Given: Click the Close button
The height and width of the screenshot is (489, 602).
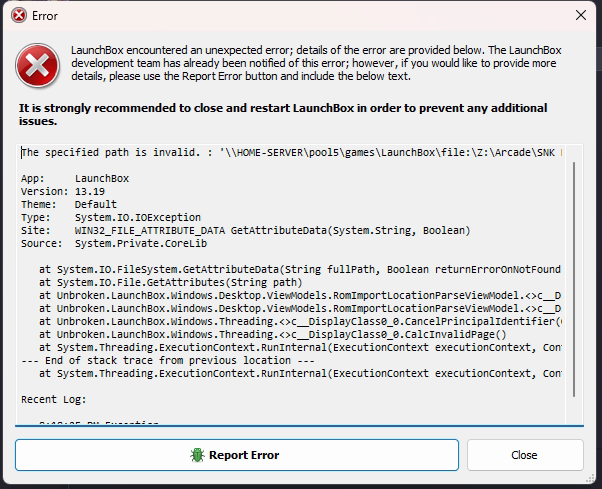Looking at the screenshot, I should (525, 455).
